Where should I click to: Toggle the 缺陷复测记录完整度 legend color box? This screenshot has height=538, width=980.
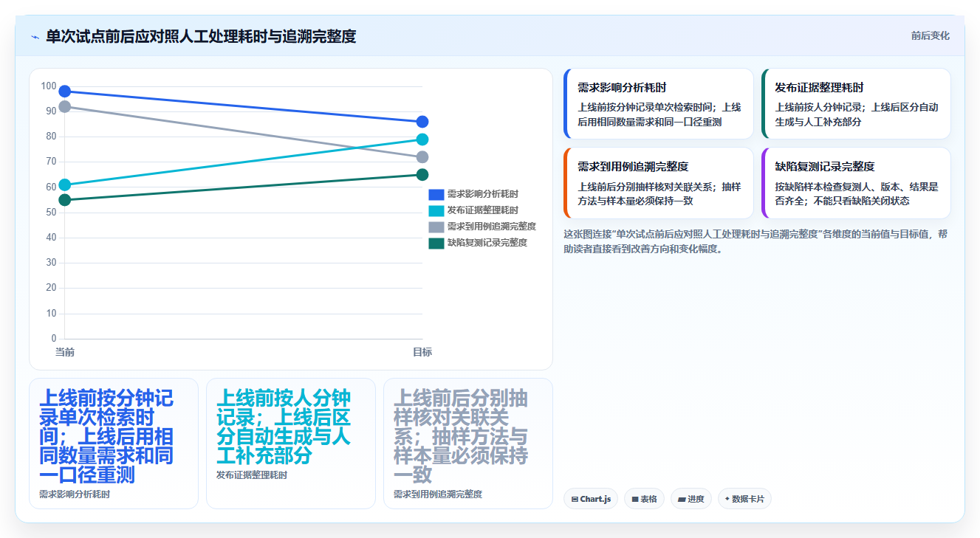click(436, 243)
